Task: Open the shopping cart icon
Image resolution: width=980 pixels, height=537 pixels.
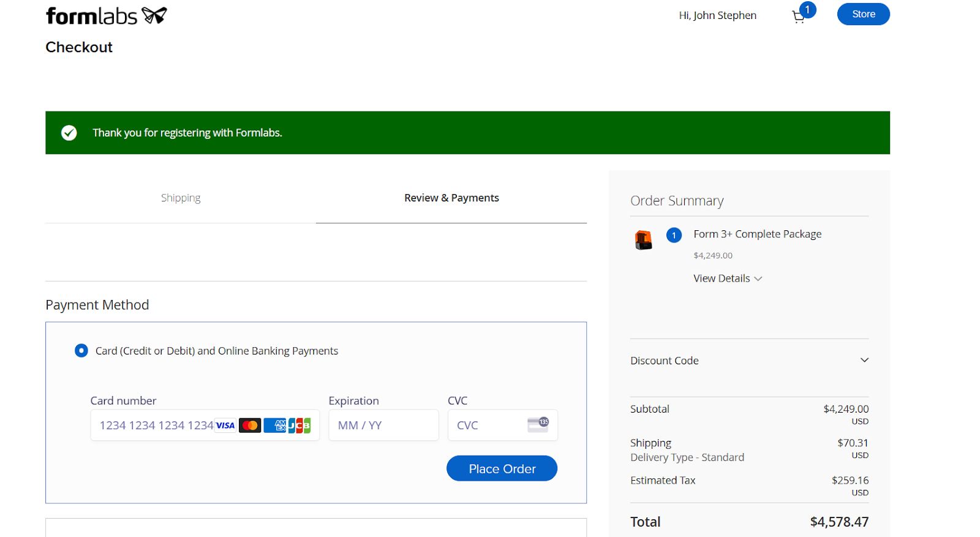Action: (x=798, y=17)
